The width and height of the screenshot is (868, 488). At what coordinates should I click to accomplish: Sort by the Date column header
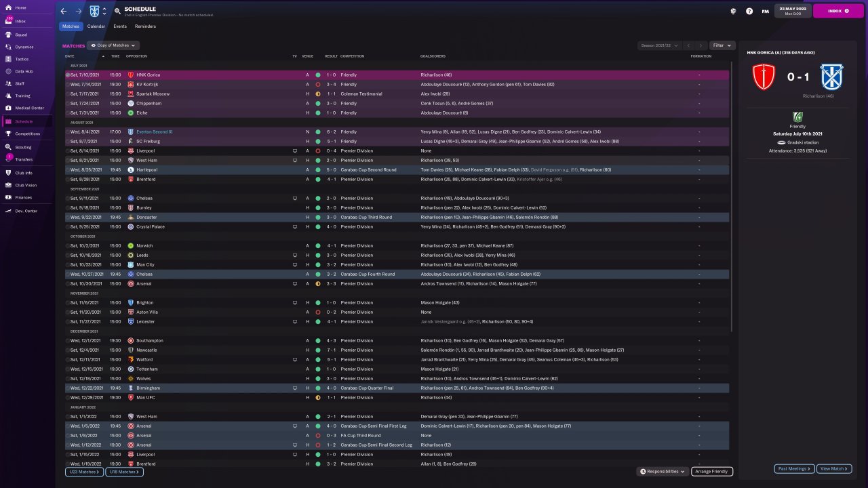coord(70,56)
